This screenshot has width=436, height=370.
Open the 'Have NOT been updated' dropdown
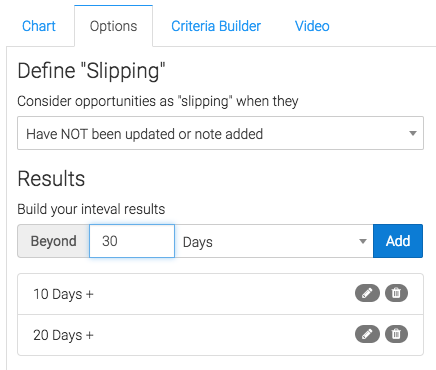pyautogui.click(x=220, y=133)
